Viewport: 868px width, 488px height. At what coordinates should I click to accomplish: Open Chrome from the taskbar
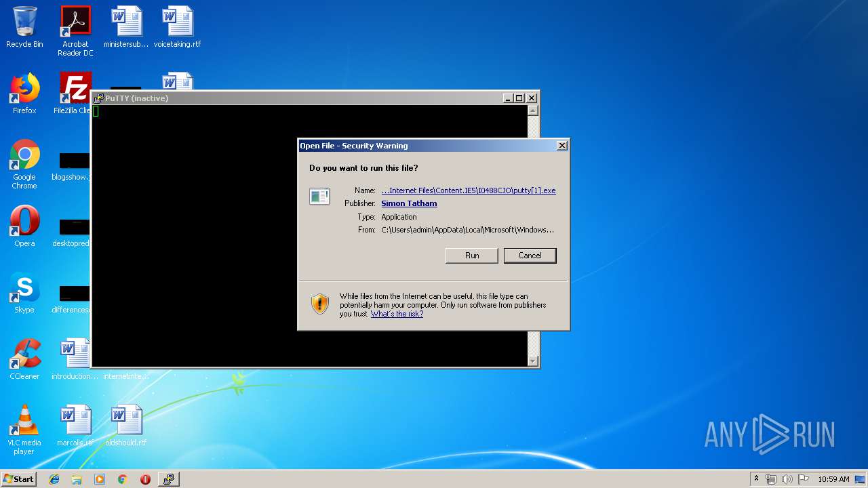(122, 479)
